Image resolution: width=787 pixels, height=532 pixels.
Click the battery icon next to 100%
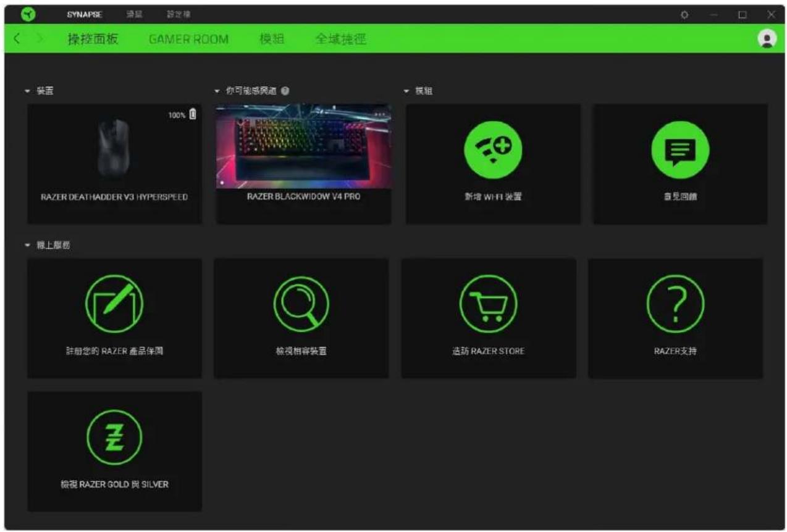[193, 114]
